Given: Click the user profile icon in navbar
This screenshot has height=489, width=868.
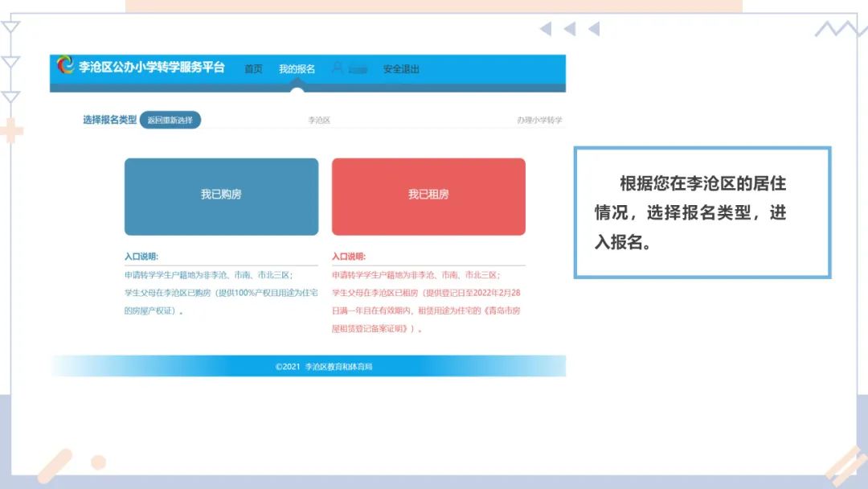Looking at the screenshot, I should 338,69.
